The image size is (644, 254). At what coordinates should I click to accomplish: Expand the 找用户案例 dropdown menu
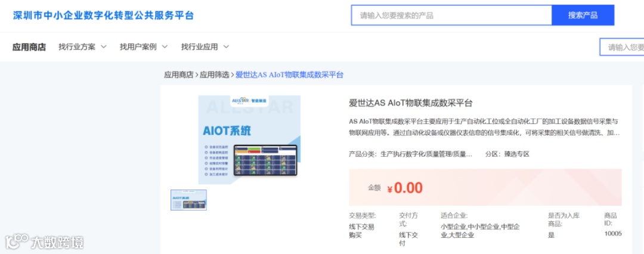(144, 47)
